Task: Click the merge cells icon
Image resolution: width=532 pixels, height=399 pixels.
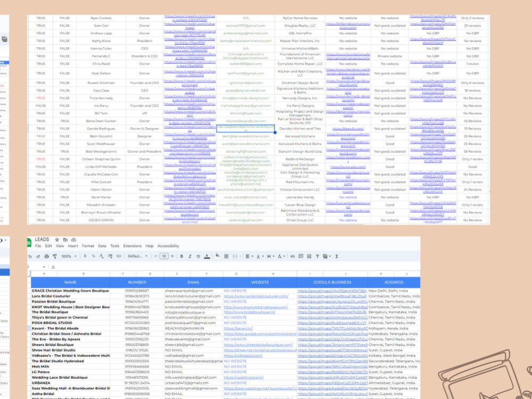Action: pyautogui.click(x=235, y=256)
